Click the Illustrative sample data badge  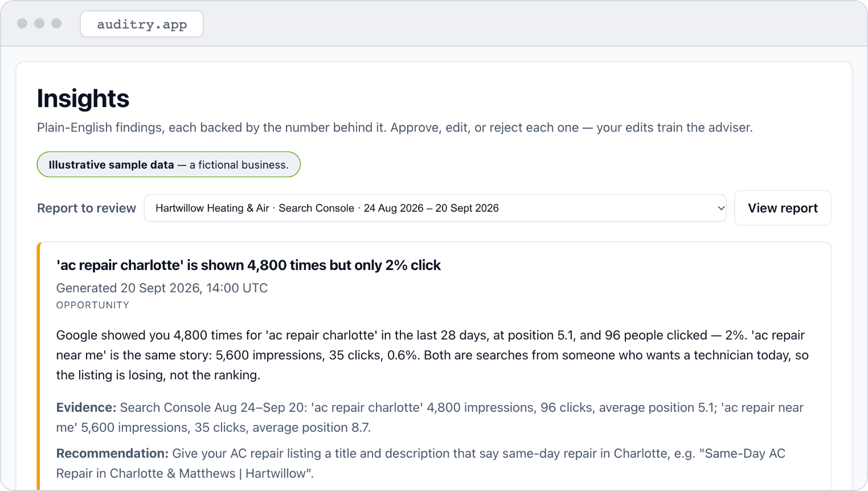pyautogui.click(x=169, y=165)
